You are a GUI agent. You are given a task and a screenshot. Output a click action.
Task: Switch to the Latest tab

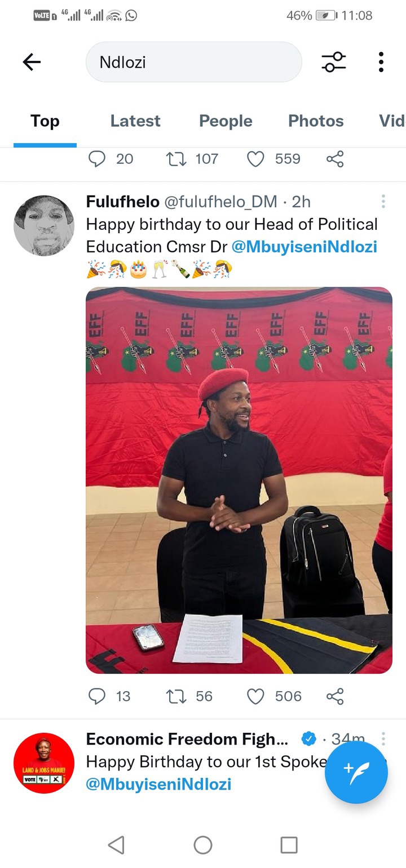[x=135, y=121]
